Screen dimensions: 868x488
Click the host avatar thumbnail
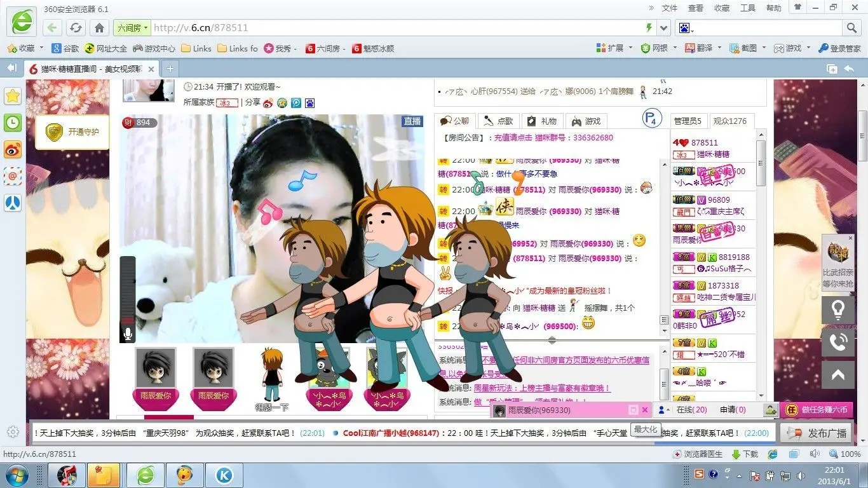pyautogui.click(x=148, y=91)
